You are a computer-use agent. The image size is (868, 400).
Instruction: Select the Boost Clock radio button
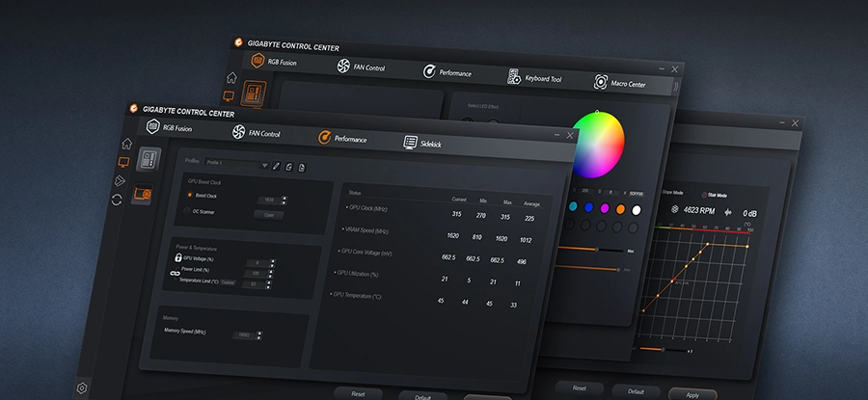pos(190,195)
